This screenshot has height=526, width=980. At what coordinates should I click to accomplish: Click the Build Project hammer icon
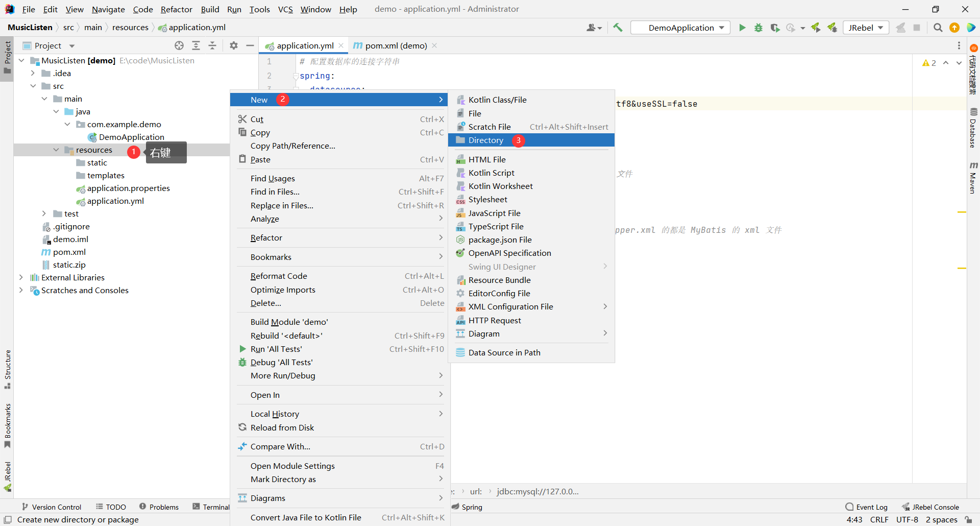[x=618, y=28]
